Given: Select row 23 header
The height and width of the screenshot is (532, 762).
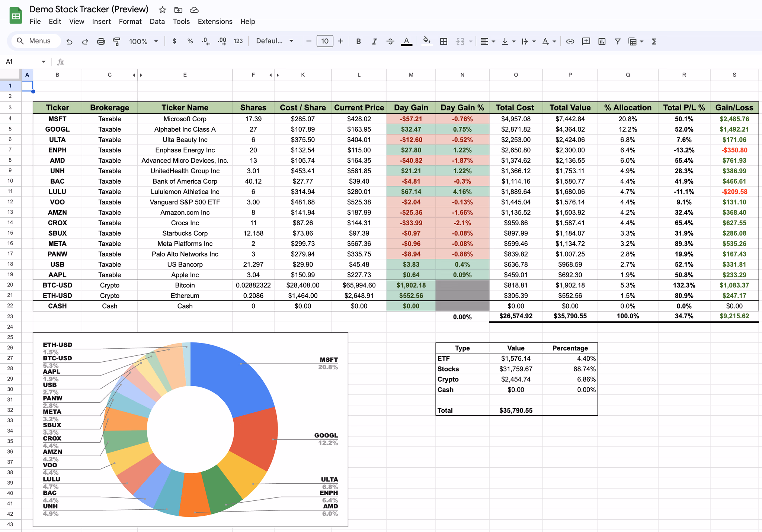Looking at the screenshot, I should point(10,316).
